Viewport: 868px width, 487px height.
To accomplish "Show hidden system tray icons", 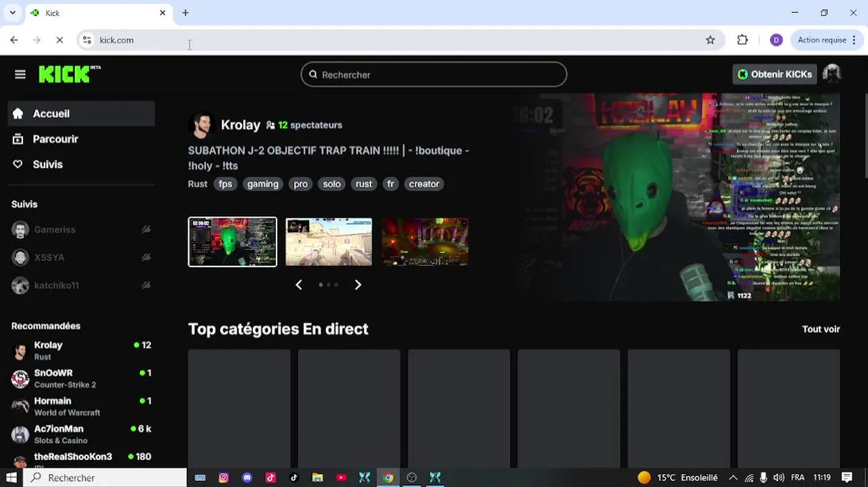I will click(733, 478).
